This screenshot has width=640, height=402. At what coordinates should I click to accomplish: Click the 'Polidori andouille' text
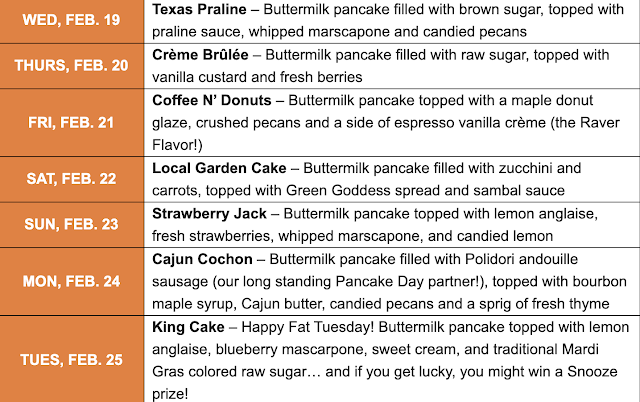521,259
